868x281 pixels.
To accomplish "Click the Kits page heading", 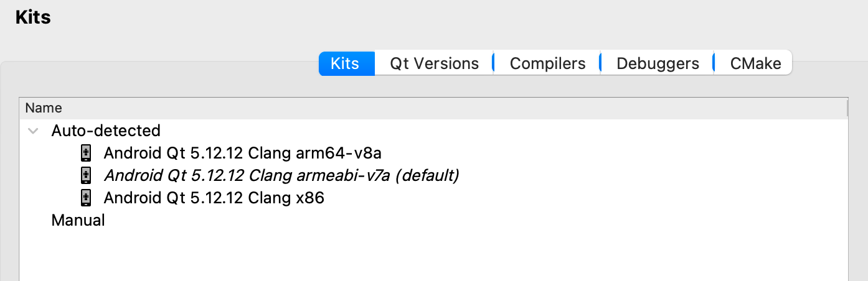I will click(x=33, y=17).
